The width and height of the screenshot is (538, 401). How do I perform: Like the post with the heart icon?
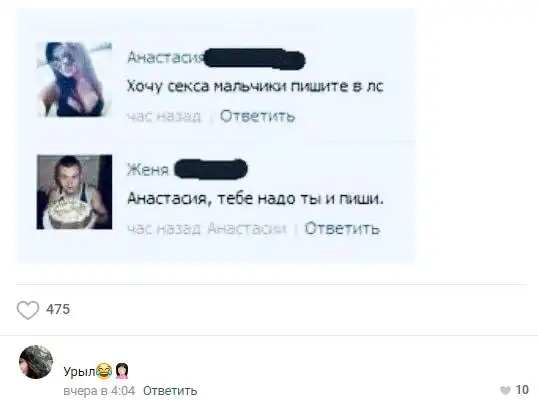point(28,310)
